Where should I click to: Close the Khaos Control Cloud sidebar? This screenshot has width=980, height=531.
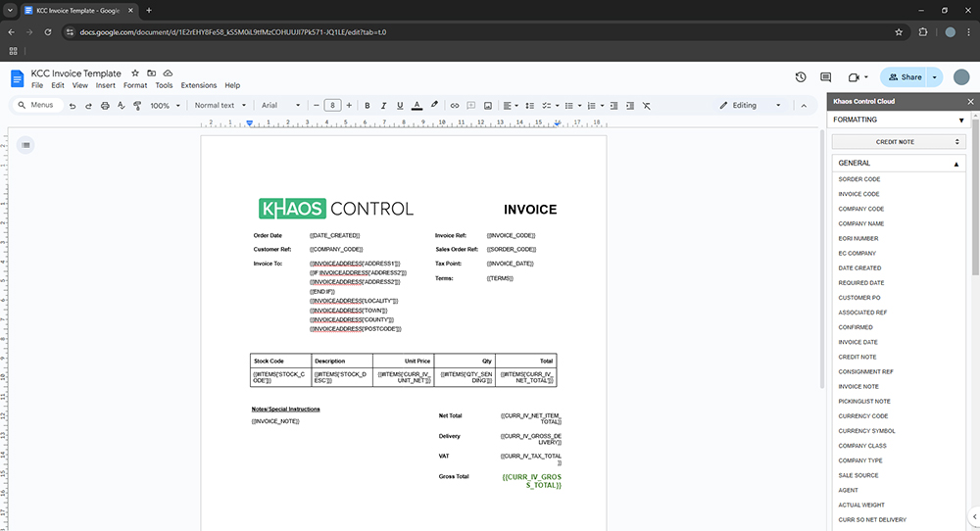[x=970, y=101]
